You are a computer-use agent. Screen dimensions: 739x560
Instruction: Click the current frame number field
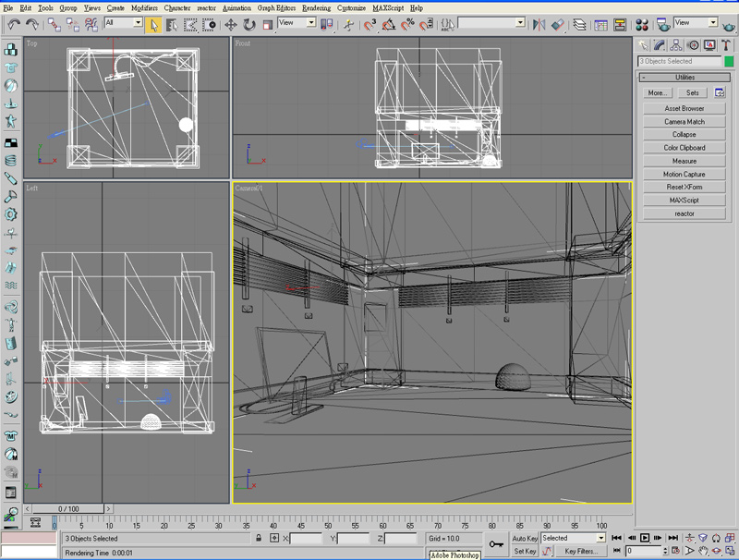(x=643, y=551)
